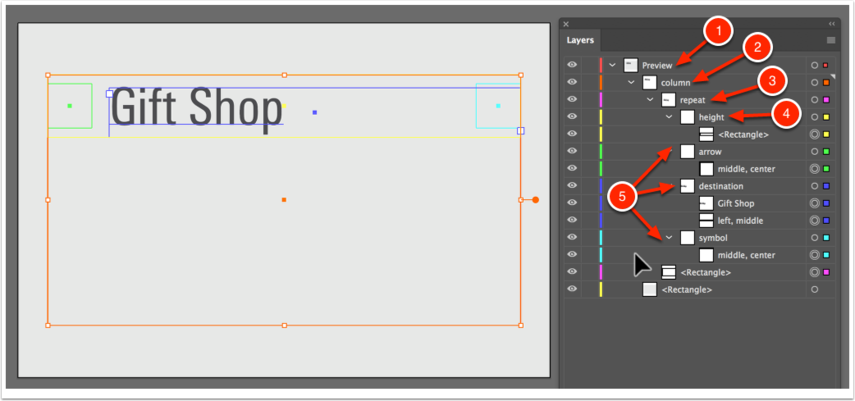Viewport: 855px width, 401px height.
Task: Click the orange center point of the selection
Action: click(284, 200)
